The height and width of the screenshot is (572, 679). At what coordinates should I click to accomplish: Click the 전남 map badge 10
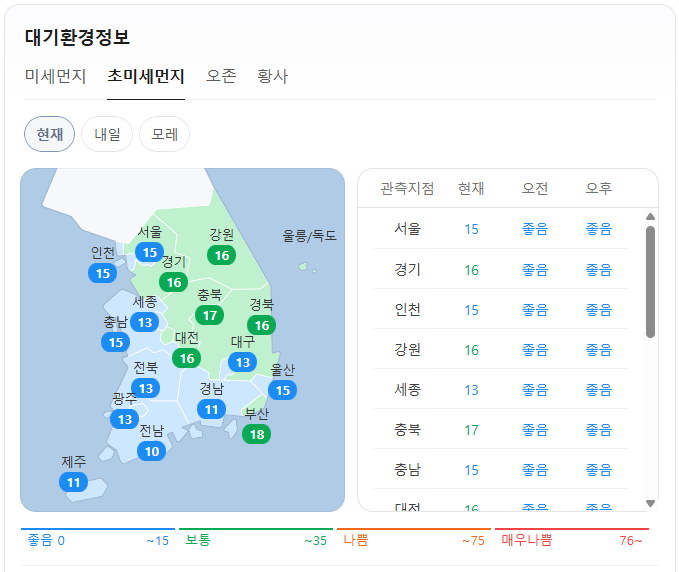(x=152, y=451)
